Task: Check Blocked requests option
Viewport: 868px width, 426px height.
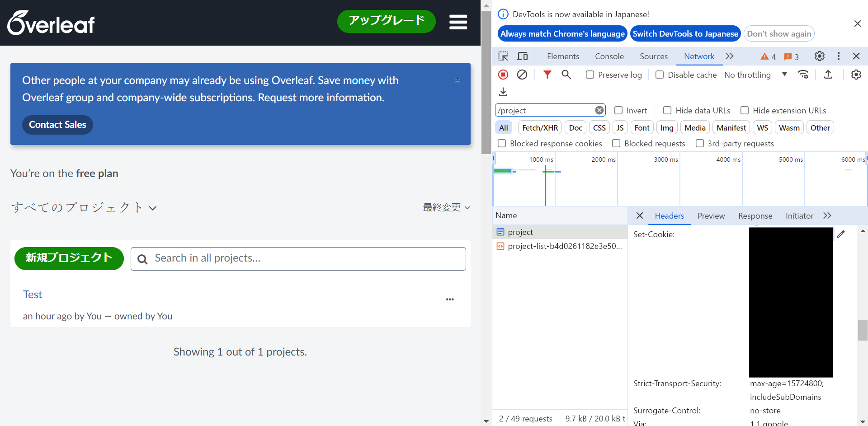Action: pos(616,144)
